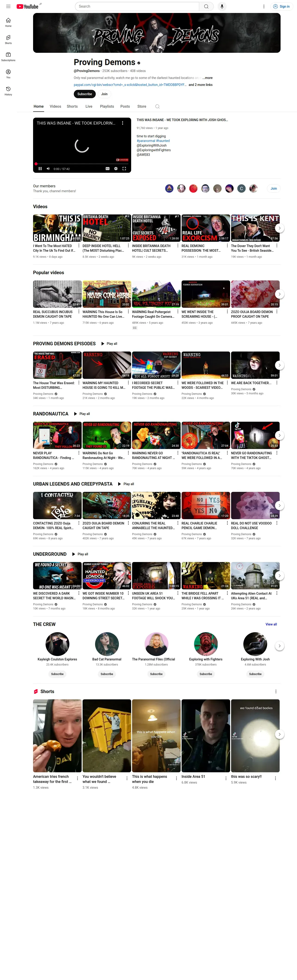Image resolution: width=297 pixels, height=980 pixels.
Task: Open 'and 2 more links'
Action: pyautogui.click(x=201, y=85)
